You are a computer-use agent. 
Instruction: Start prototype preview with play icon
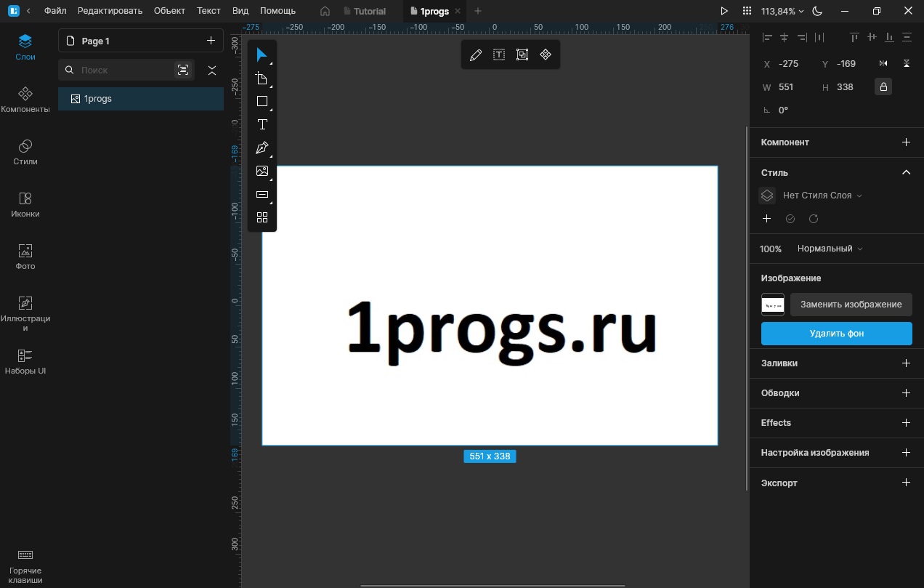[x=724, y=11]
